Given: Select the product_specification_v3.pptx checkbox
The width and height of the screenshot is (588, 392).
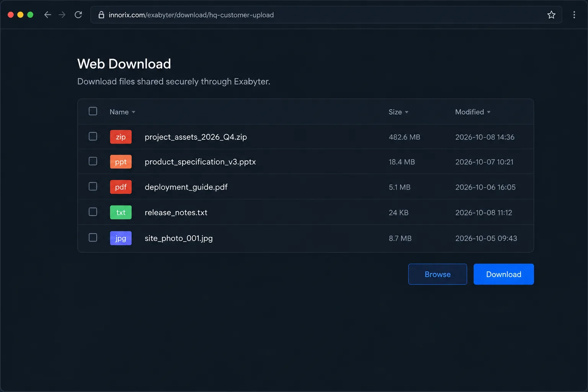Looking at the screenshot, I should 93,162.
